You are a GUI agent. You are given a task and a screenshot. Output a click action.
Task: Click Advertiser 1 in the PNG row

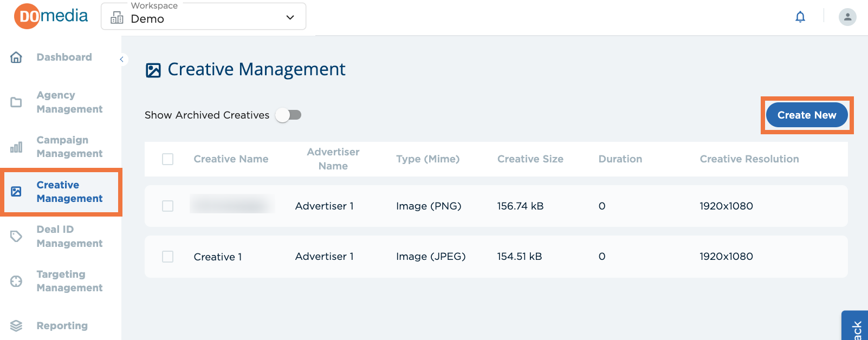(x=325, y=206)
